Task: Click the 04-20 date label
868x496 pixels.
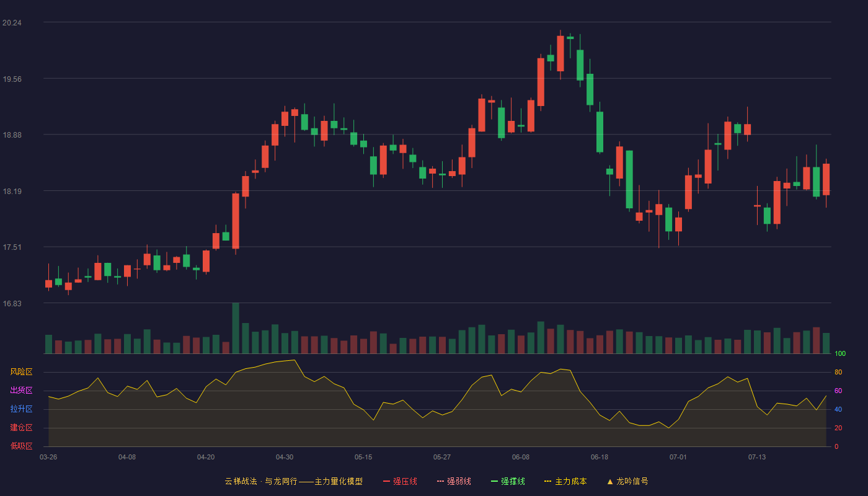Action: [206, 457]
